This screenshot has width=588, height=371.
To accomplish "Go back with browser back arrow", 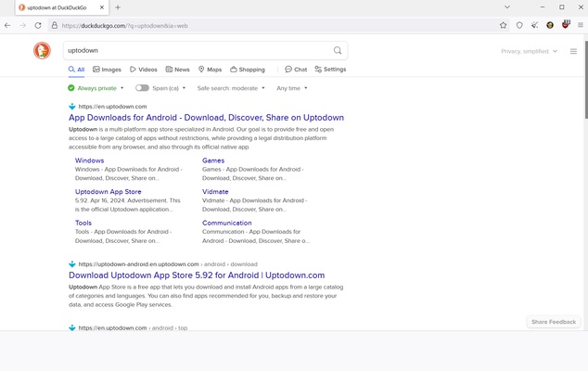I will tap(7, 26).
